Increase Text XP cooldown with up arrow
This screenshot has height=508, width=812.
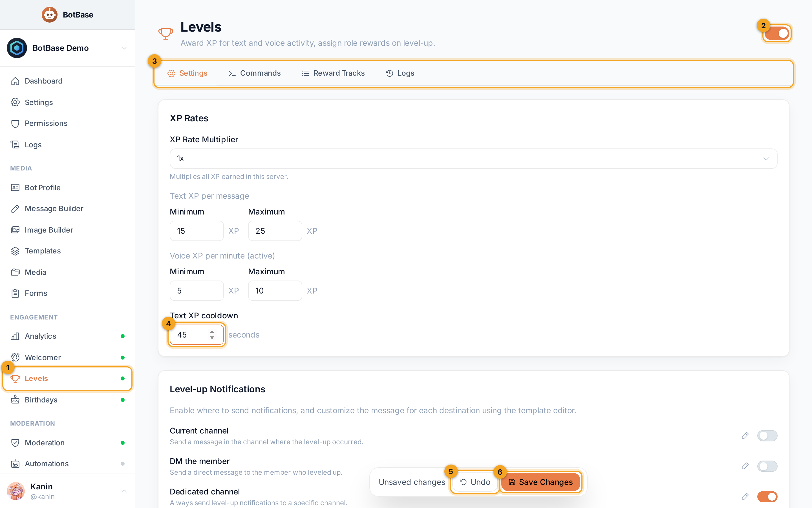click(x=212, y=332)
